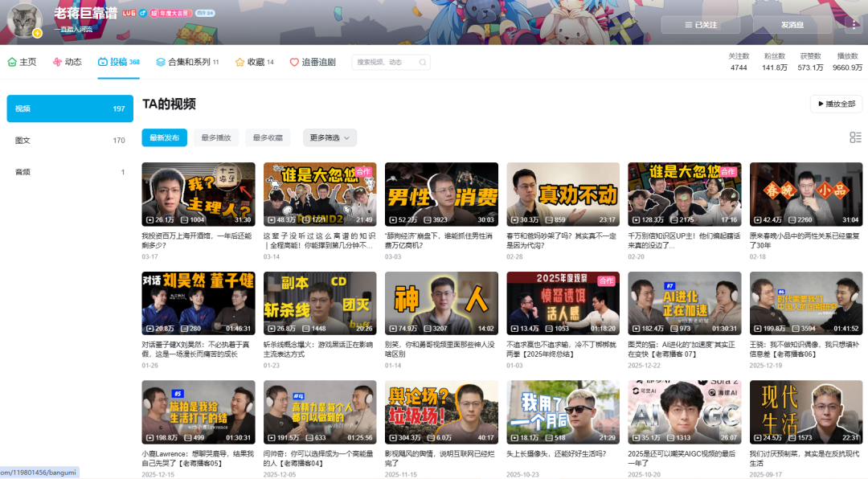Sort videos by 最多收藏

[x=268, y=137]
